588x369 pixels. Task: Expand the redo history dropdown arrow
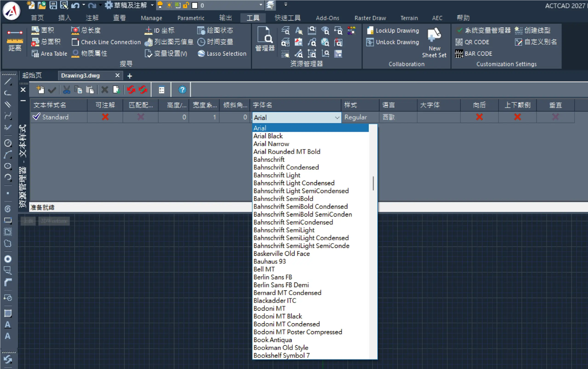pyautogui.click(x=100, y=5)
